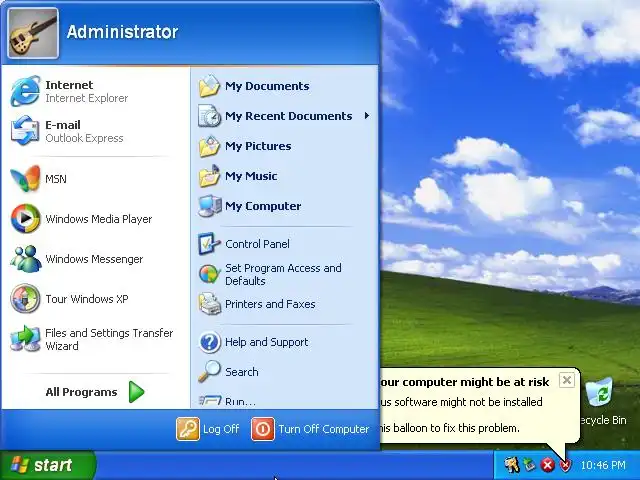The image size is (640, 480).
Task: Open Windows Messenger icon
Action: point(25,258)
